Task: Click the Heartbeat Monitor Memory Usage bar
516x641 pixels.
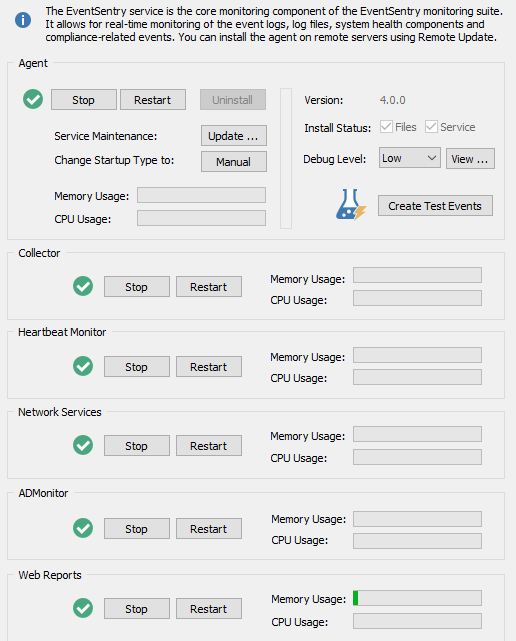Action: coord(417,355)
